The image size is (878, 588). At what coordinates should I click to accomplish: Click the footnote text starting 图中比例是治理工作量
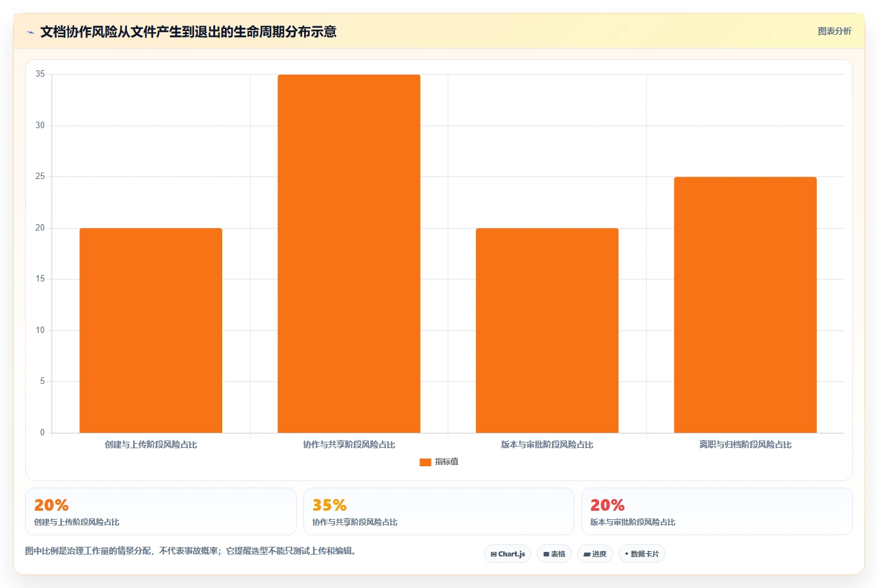click(191, 551)
